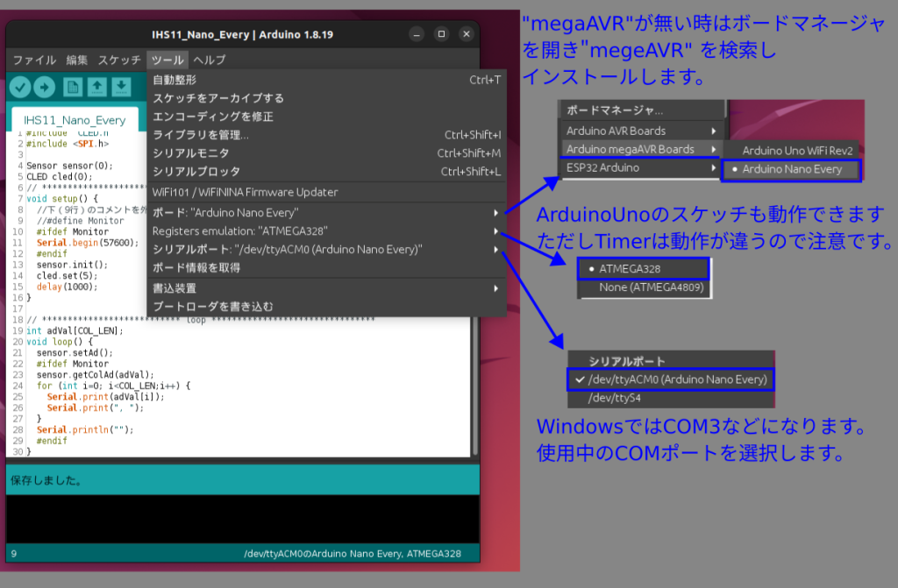Open シリアルモニタ from the Tools menu
This screenshot has height=588, width=898.
tap(326, 153)
